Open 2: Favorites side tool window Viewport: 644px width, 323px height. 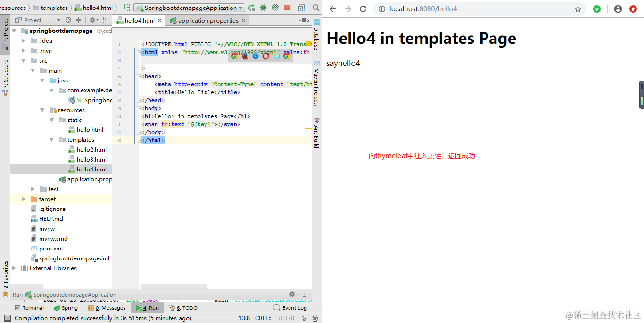5,278
